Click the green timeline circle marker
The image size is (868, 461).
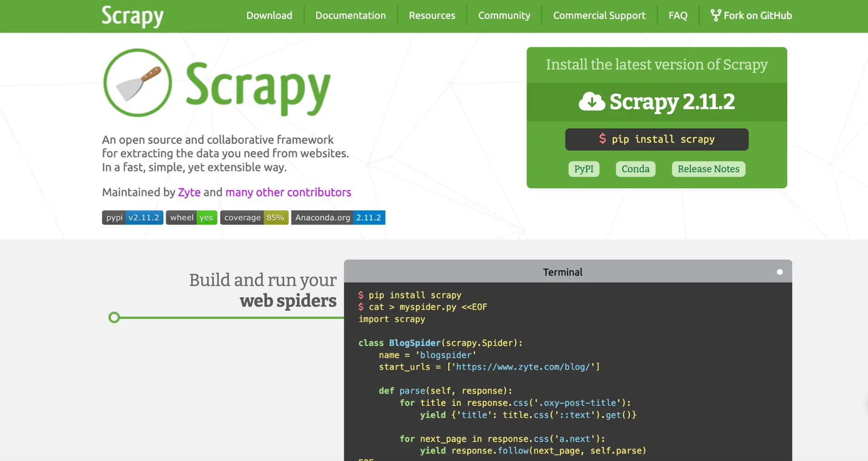click(114, 317)
